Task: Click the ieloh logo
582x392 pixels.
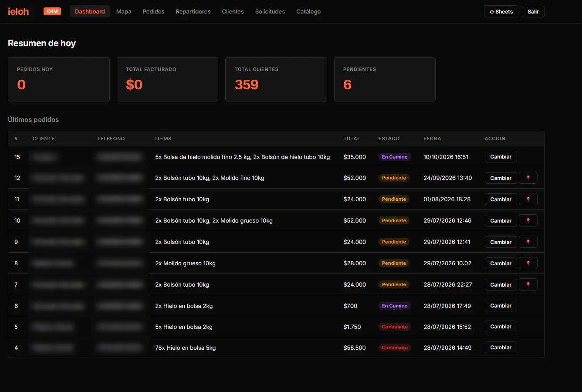Action: click(x=18, y=11)
